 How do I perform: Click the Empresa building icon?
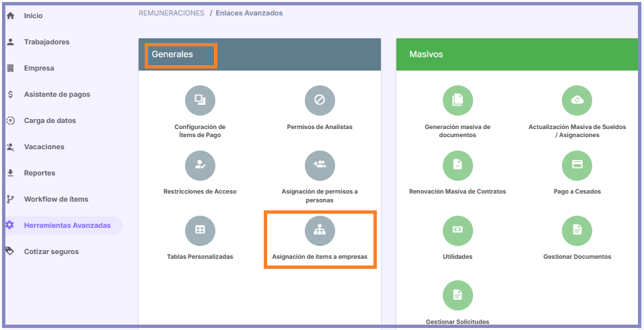click(11, 68)
